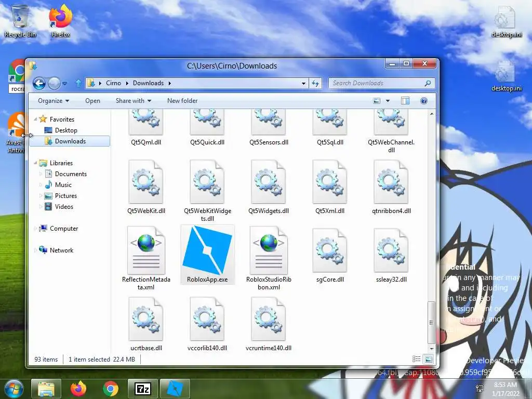Expand the Computer tree node
Screen dimensions: 532x399
pos(35,229)
